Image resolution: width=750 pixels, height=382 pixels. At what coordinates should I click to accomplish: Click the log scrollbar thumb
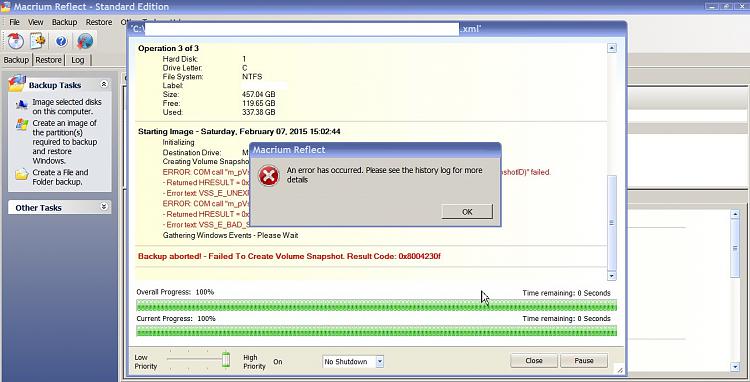coord(611,222)
